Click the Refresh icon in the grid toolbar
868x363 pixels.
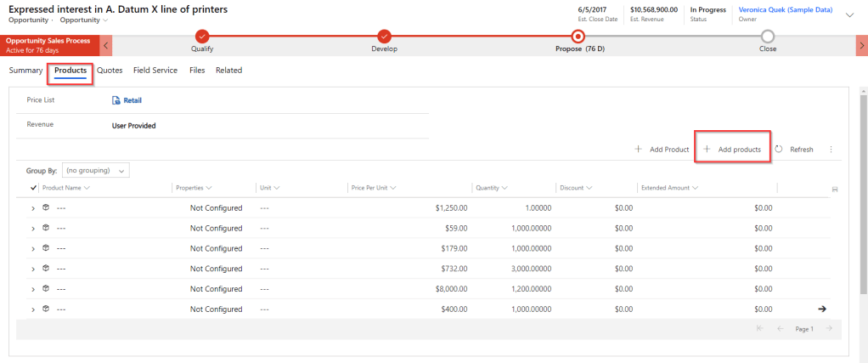(x=779, y=150)
